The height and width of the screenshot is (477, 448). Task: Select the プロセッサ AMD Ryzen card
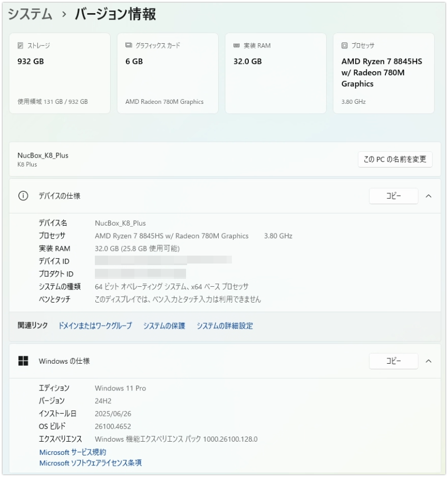(384, 73)
